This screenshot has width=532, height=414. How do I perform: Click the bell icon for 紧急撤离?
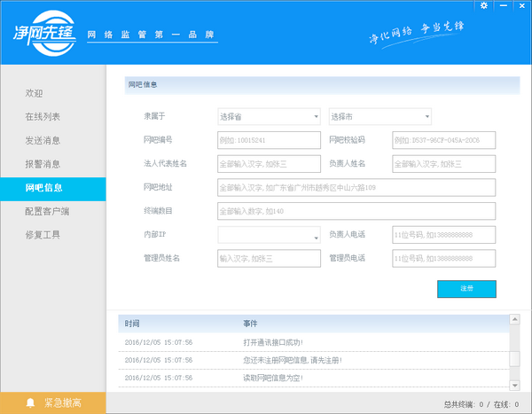(x=30, y=403)
